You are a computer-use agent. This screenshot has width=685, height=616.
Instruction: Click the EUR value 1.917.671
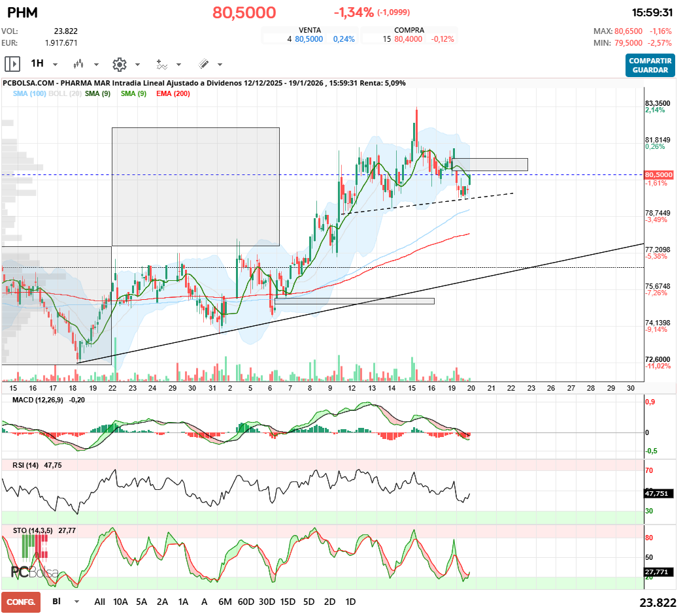[x=61, y=43]
